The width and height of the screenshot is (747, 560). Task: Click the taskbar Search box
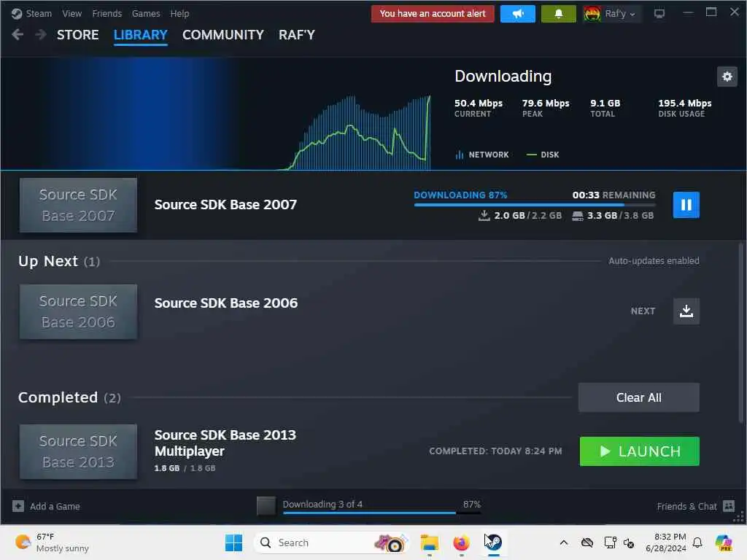(x=332, y=542)
